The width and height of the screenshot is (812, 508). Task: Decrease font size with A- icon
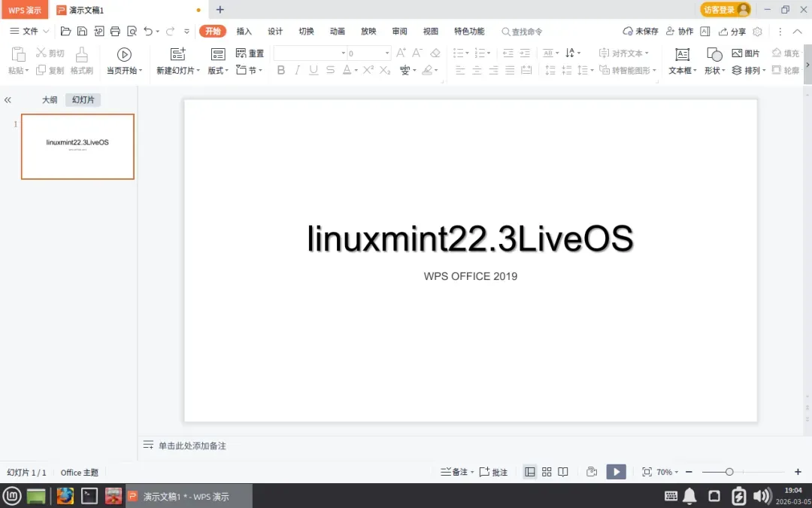(x=417, y=53)
